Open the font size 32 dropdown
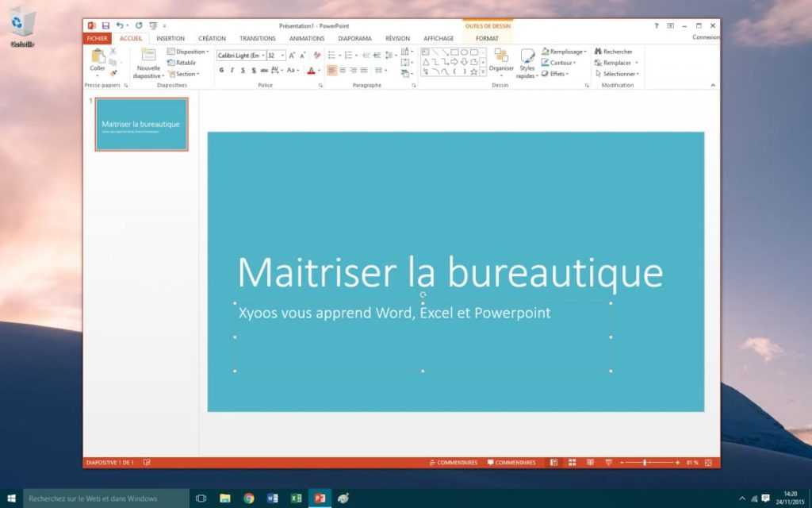 coord(283,55)
